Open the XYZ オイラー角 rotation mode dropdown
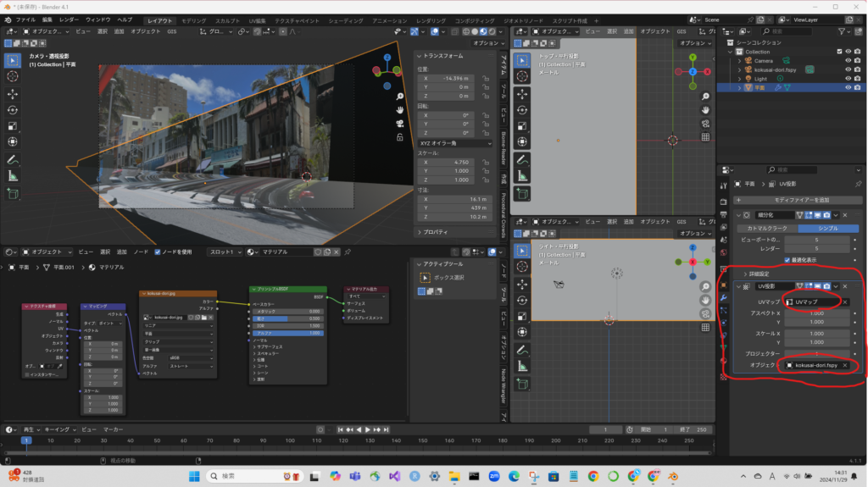The image size is (868, 487). click(x=455, y=143)
